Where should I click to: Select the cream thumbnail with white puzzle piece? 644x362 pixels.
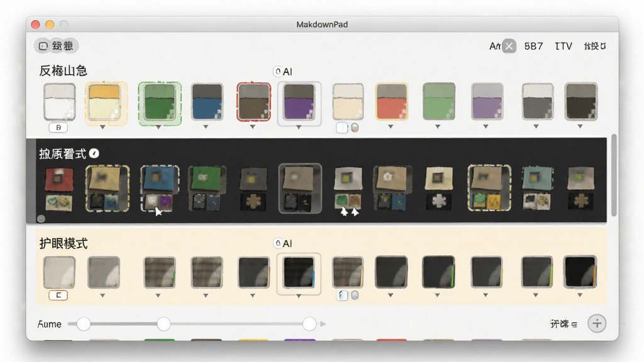pos(438,189)
